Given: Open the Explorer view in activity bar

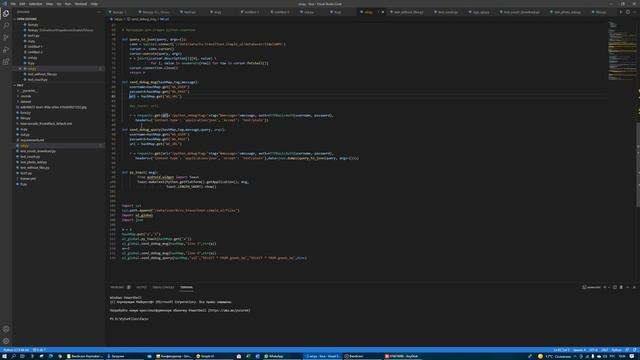Looking at the screenshot, I should pos(6,13).
